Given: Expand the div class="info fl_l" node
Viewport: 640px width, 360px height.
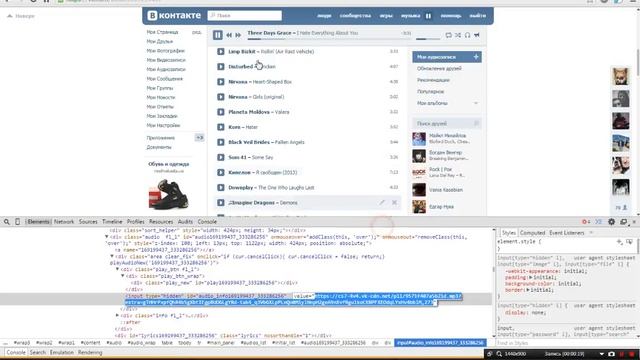Looking at the screenshot, I should click(117, 316).
